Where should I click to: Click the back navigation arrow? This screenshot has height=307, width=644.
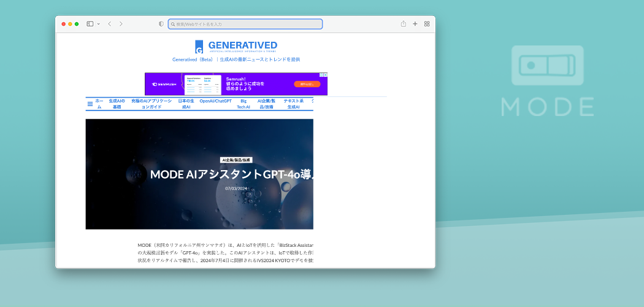click(x=109, y=24)
